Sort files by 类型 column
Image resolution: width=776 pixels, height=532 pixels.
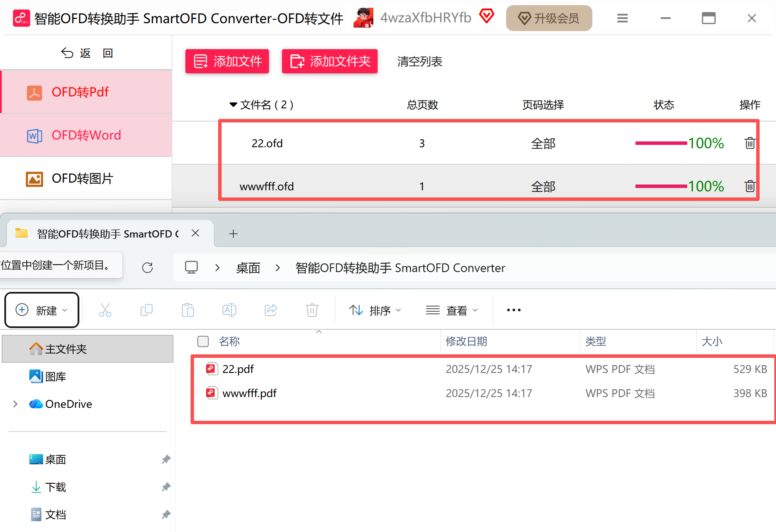596,341
